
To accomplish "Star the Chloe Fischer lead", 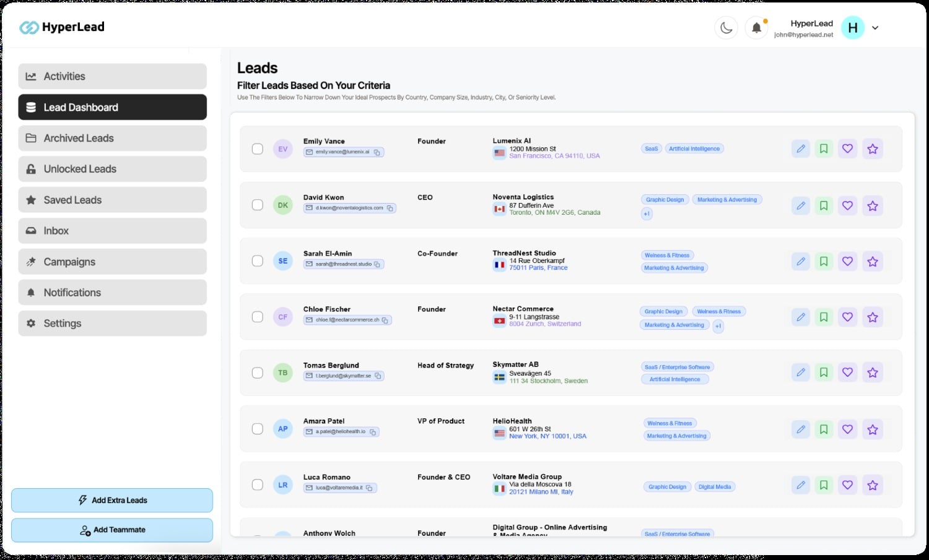I will click(873, 317).
